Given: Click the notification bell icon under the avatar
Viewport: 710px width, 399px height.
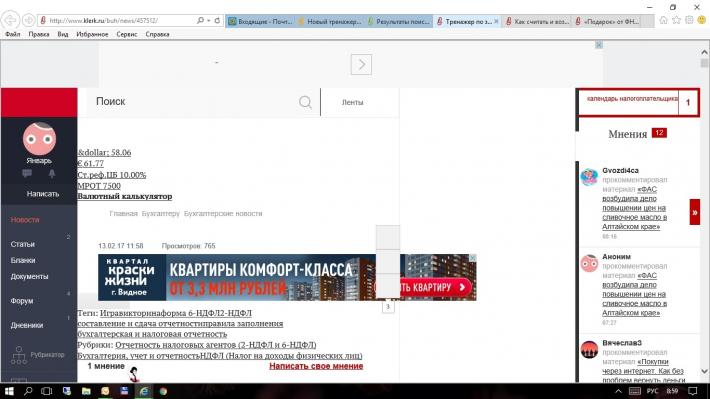Looking at the screenshot, I should [52, 173].
